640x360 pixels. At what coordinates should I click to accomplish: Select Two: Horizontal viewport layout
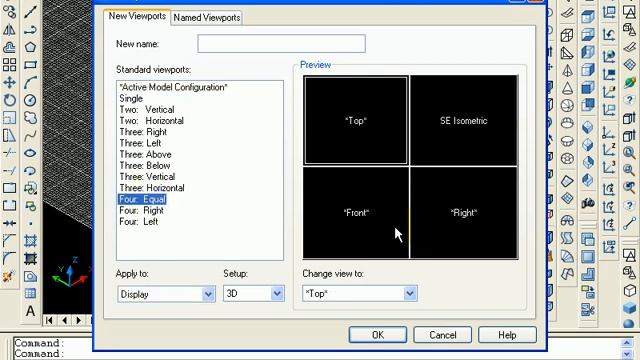click(151, 121)
